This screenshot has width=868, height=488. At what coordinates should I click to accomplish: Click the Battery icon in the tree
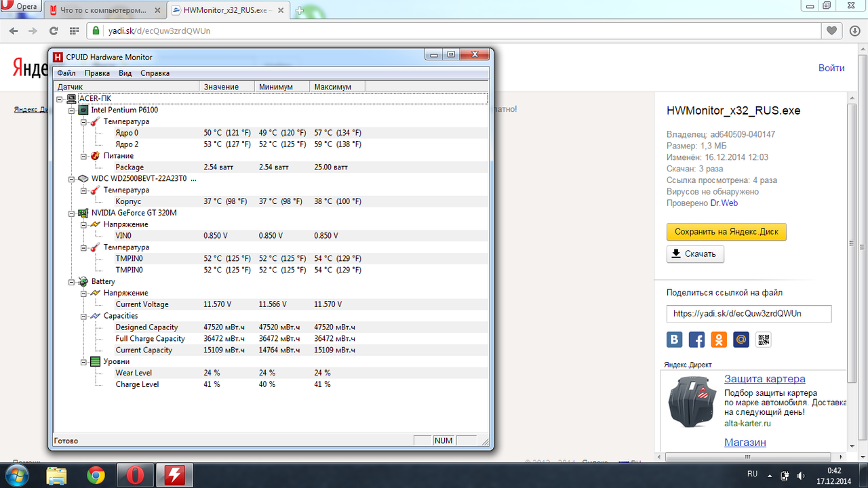click(x=83, y=281)
